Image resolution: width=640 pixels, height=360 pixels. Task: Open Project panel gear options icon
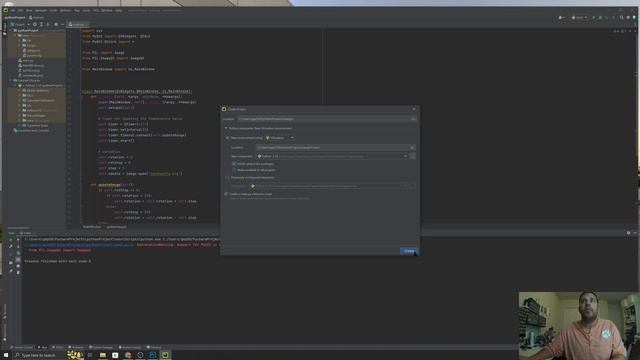(x=56, y=24)
